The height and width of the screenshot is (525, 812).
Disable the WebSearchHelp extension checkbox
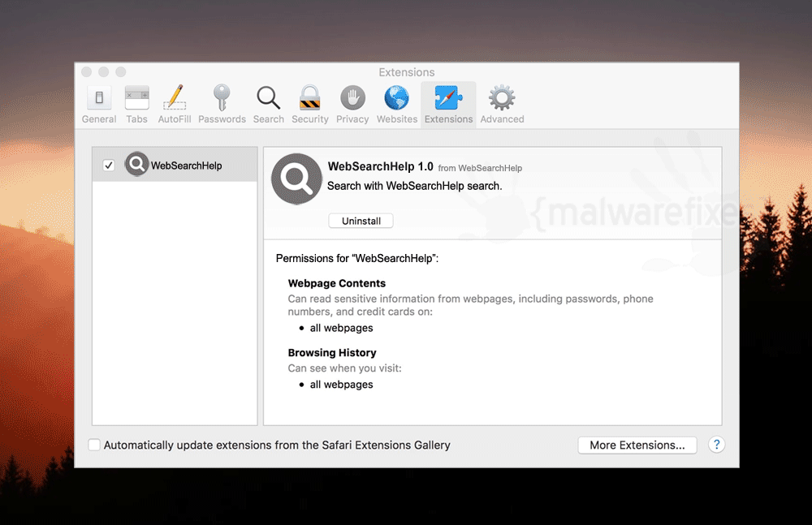[x=109, y=166]
